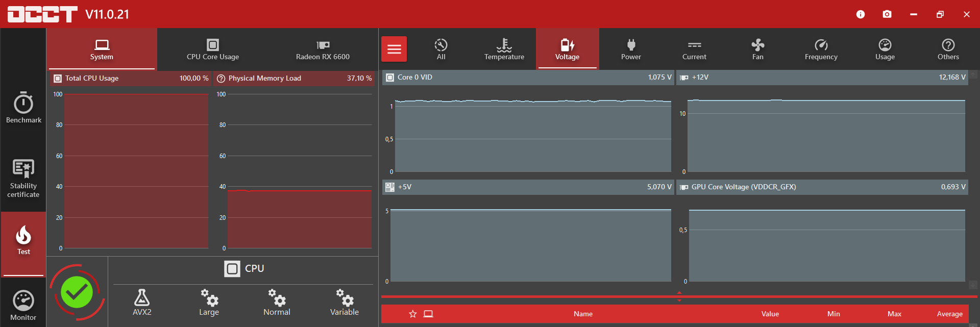Click the OCCT logo
The image size is (980, 327).
click(x=42, y=14)
